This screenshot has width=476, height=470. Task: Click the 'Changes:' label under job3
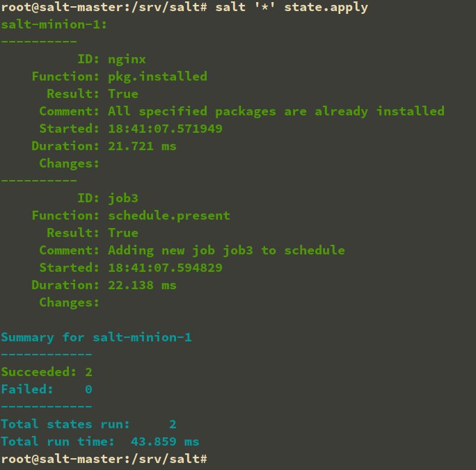(70, 302)
